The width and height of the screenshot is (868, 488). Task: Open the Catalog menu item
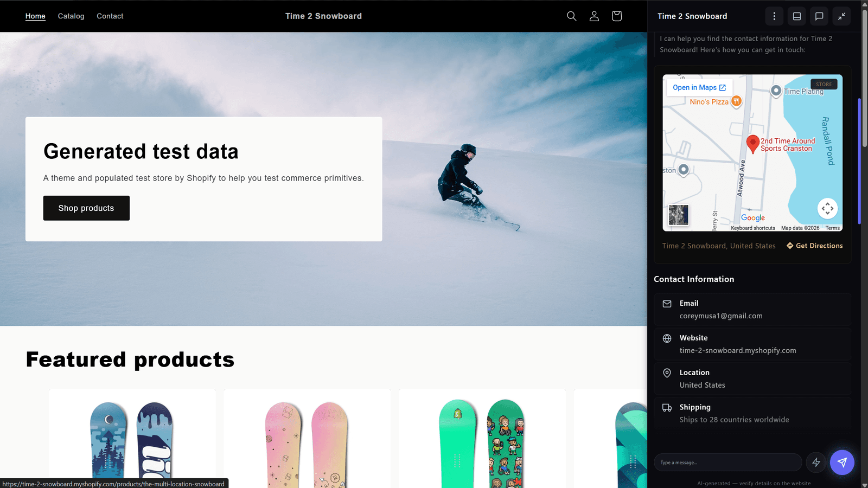click(71, 16)
